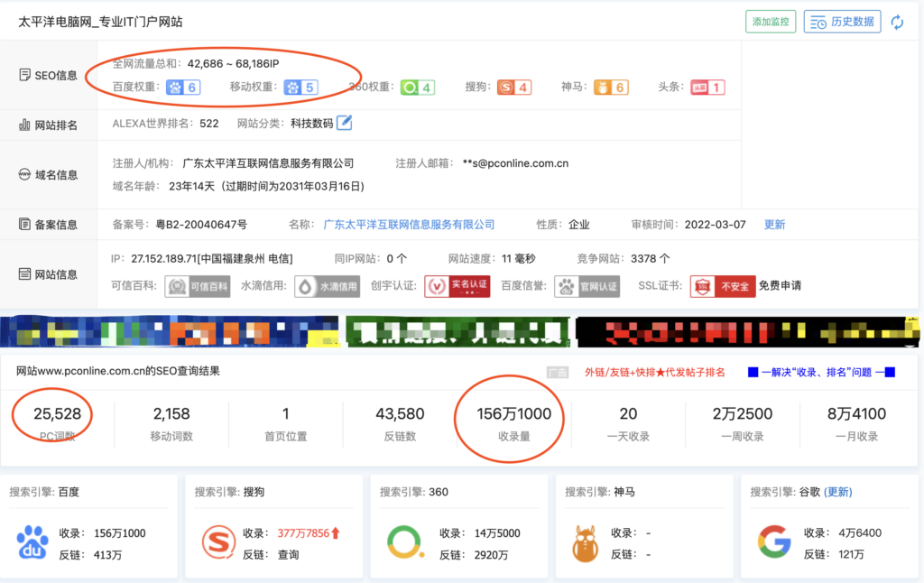Click the Shenma horse logo
This screenshot has height=583, width=924.
(x=585, y=543)
